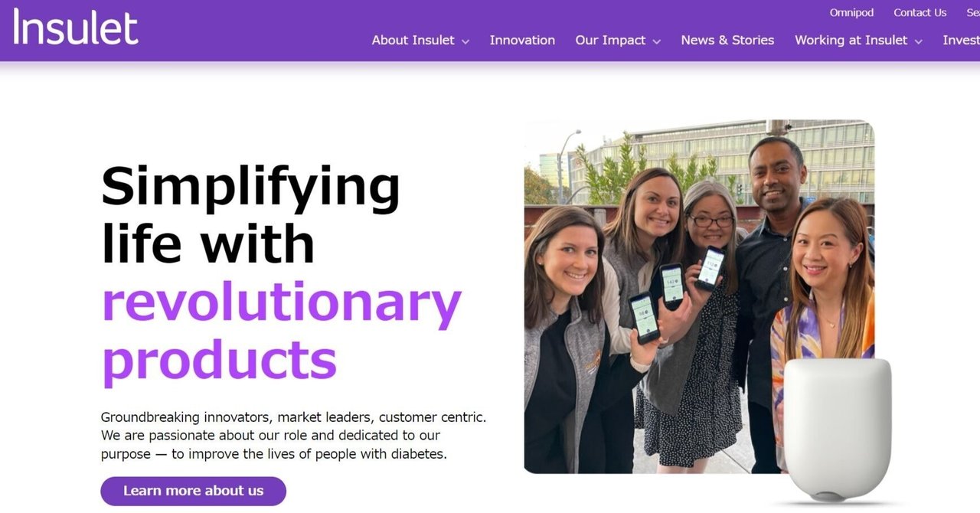
Task: Open the partially visible Investors menu
Action: 961,41
